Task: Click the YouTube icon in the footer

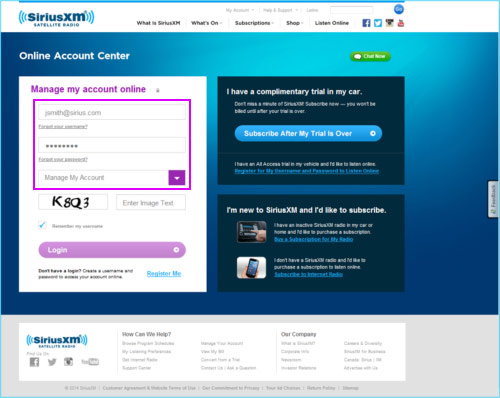Action: [x=90, y=362]
